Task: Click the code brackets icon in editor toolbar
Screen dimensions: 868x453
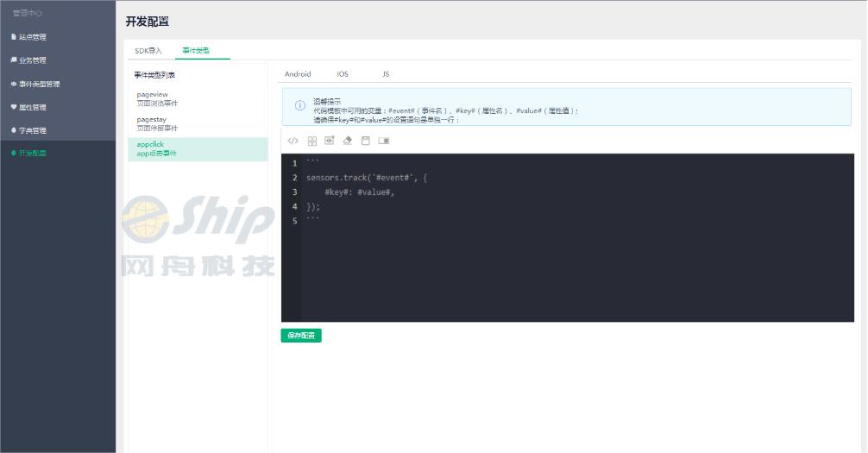Action: pos(292,141)
